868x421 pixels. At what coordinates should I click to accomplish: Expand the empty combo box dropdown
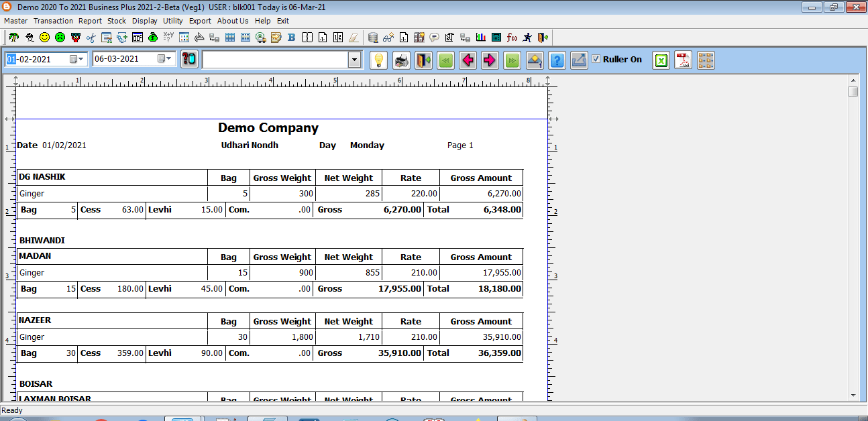[355, 60]
